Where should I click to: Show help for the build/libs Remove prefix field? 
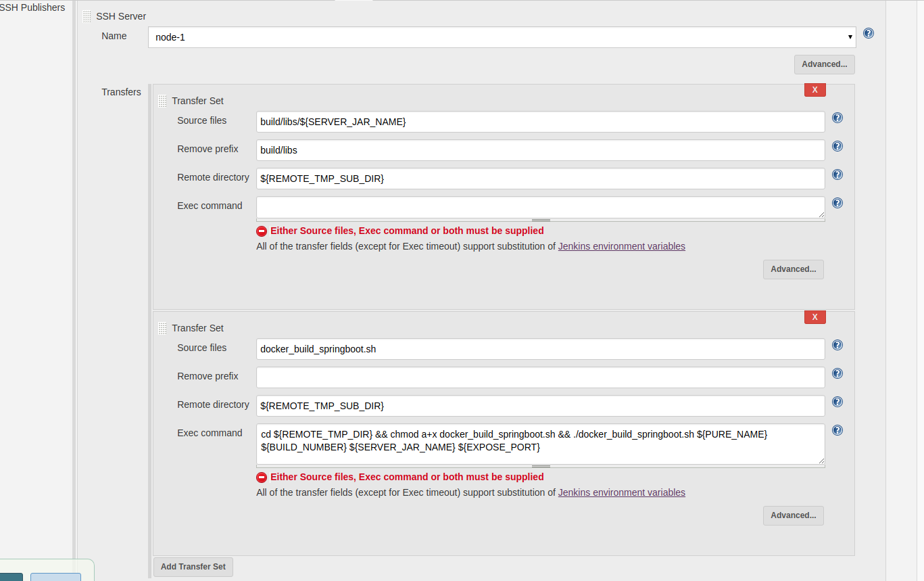[837, 146]
